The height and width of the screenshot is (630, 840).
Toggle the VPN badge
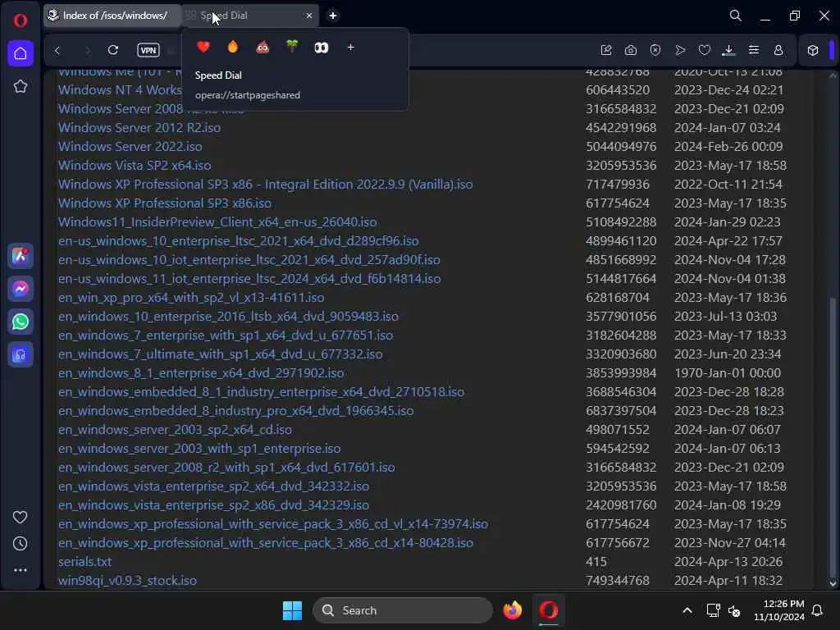[x=148, y=50]
